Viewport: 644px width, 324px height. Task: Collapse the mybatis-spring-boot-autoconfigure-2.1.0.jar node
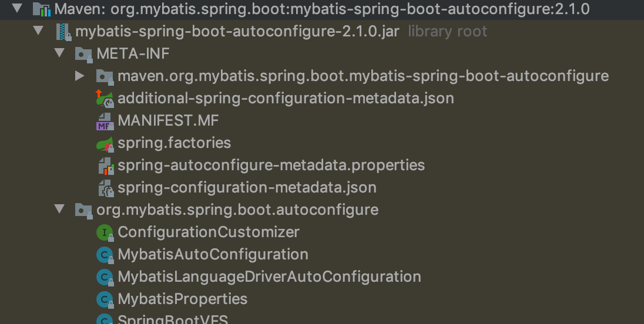point(38,31)
